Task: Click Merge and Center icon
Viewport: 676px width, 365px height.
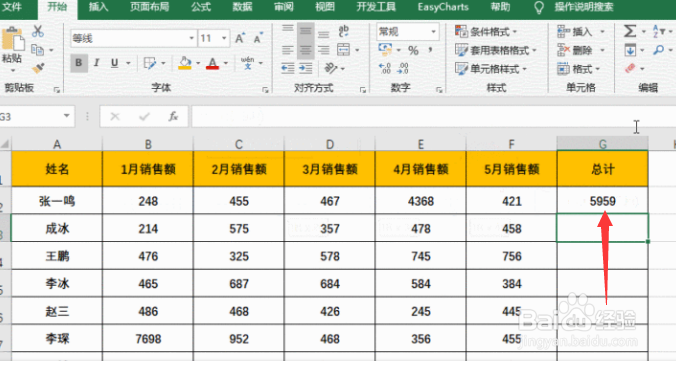Action: (344, 50)
